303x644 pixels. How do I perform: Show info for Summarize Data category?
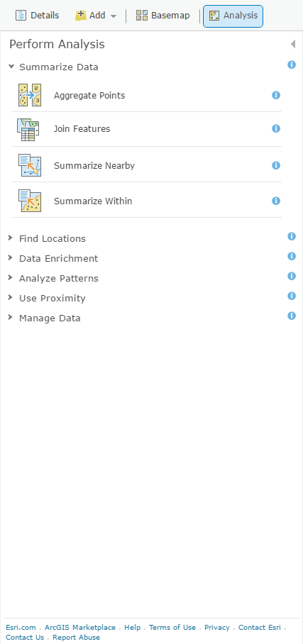click(x=292, y=65)
